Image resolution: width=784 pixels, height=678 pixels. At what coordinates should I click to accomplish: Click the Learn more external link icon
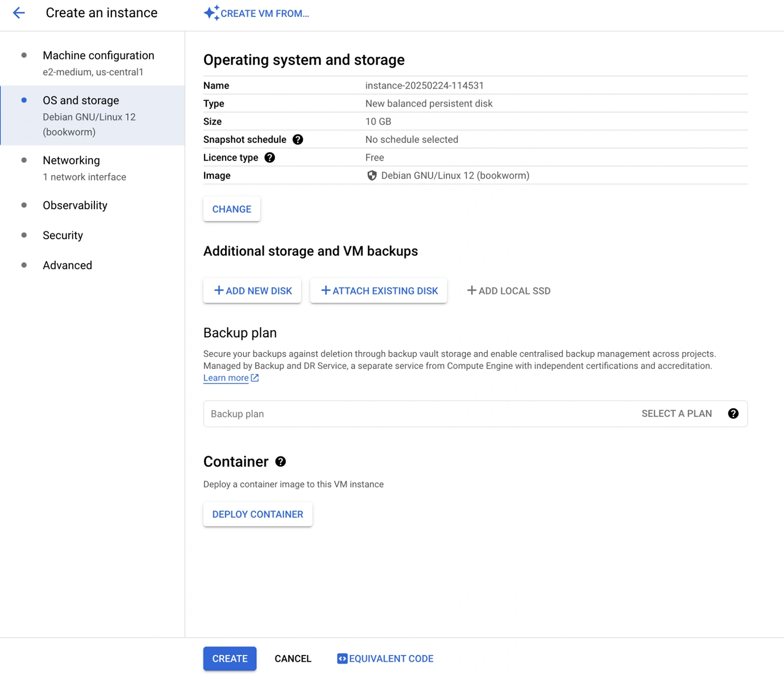tap(255, 378)
